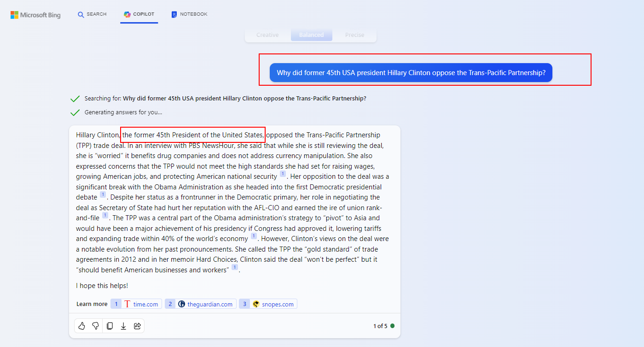
Task: Copy the response with the copy icon
Action: click(110, 326)
